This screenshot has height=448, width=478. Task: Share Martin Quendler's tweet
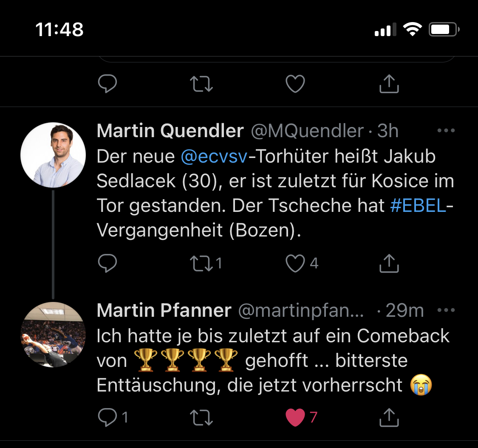[x=389, y=264]
